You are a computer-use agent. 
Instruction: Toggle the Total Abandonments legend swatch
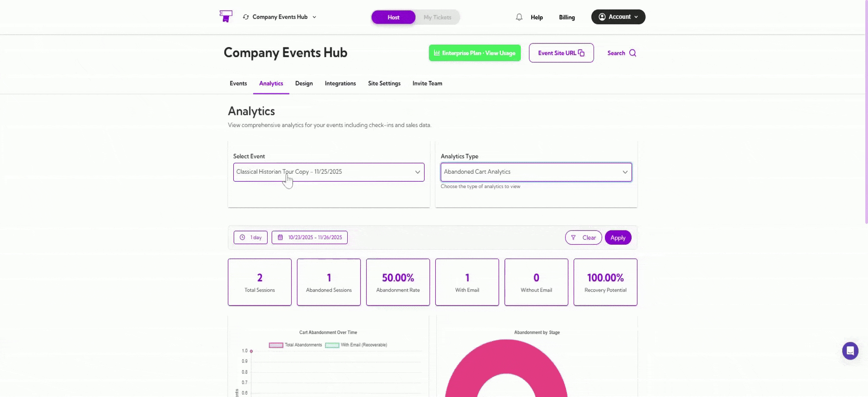pos(276,345)
